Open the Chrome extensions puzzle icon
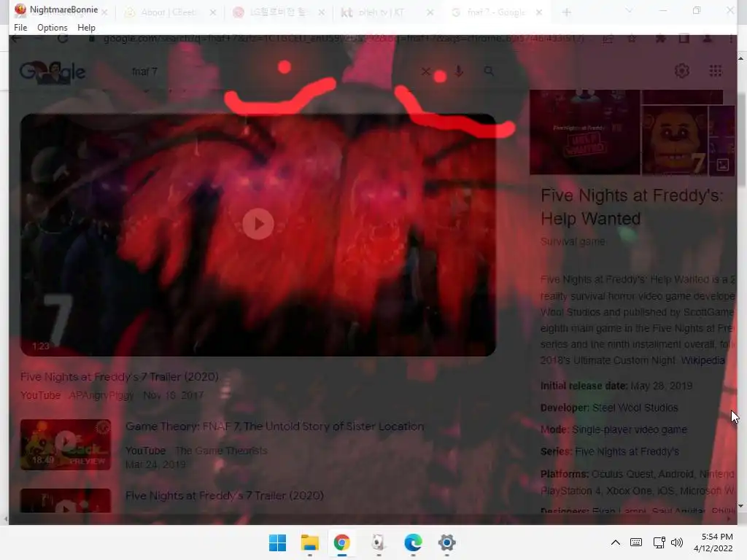This screenshot has height=560, width=747. (660, 39)
